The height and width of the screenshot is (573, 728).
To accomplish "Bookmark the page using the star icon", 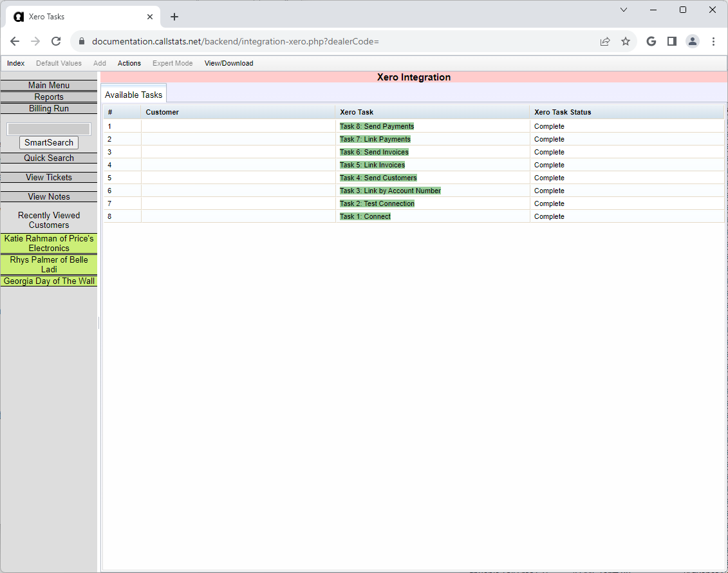I will tap(626, 41).
